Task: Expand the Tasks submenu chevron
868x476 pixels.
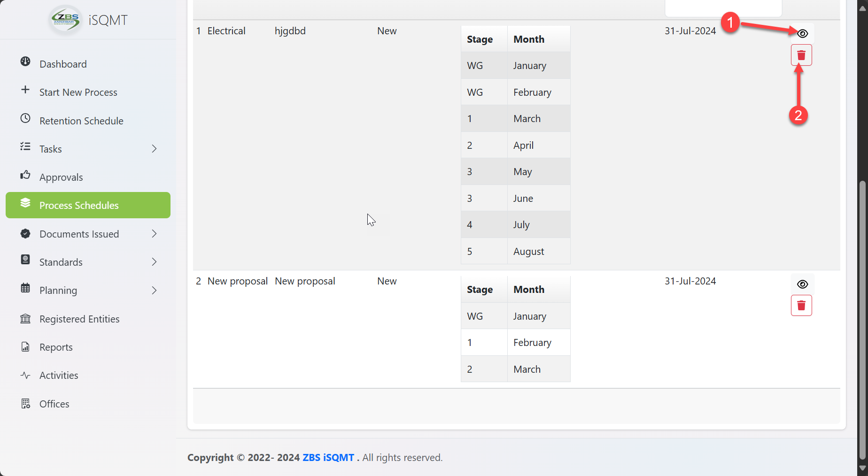Action: (x=154, y=149)
